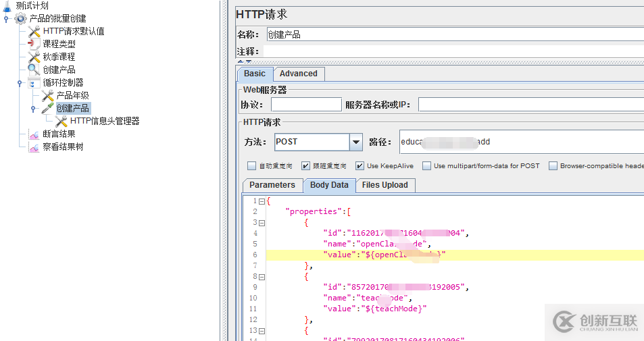Select the HTTP信息头管理器 node

tap(105, 121)
